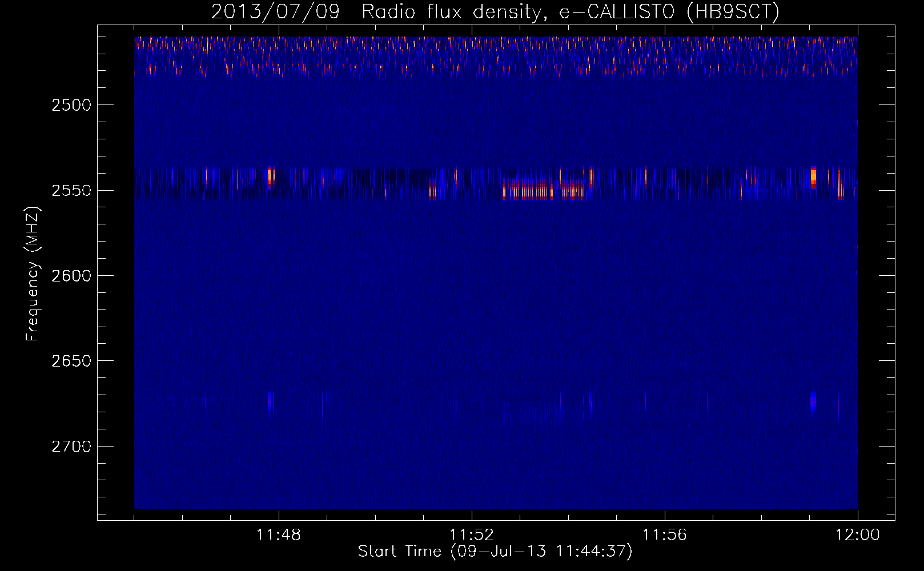The image size is (924, 571).
Task: Click the Frequency (MHZ) axis label
Action: pos(33,275)
